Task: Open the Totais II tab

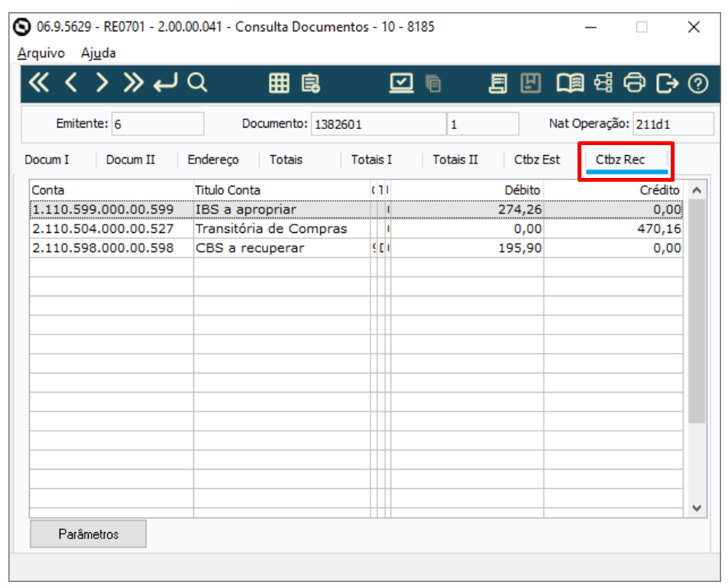Action: tap(455, 160)
